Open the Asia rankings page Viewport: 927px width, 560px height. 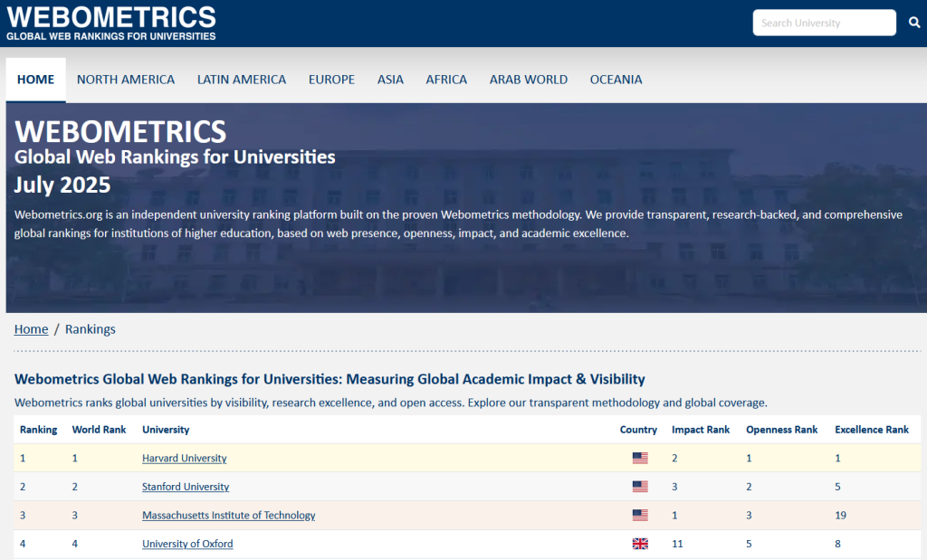click(390, 80)
